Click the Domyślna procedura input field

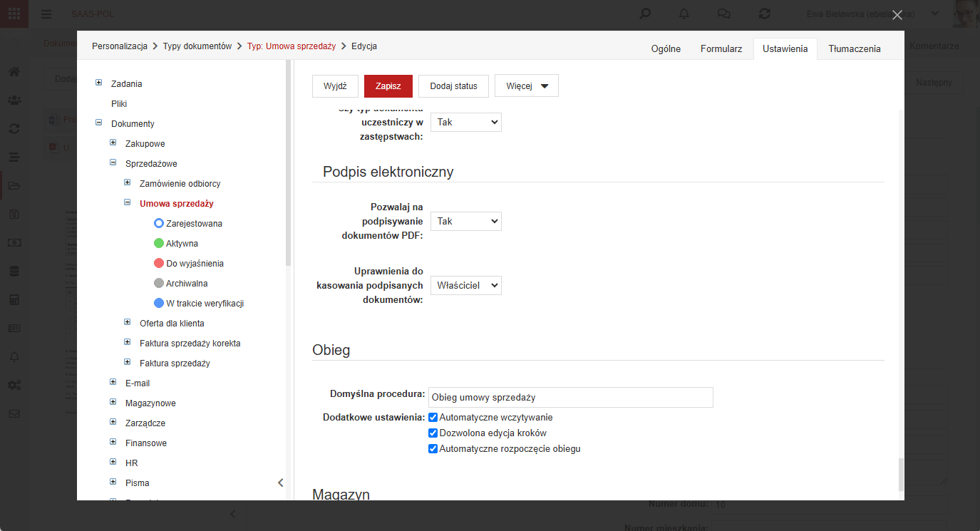[570, 397]
